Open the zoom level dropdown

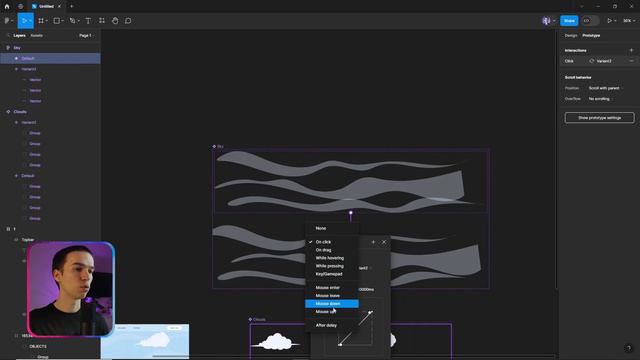point(629,21)
